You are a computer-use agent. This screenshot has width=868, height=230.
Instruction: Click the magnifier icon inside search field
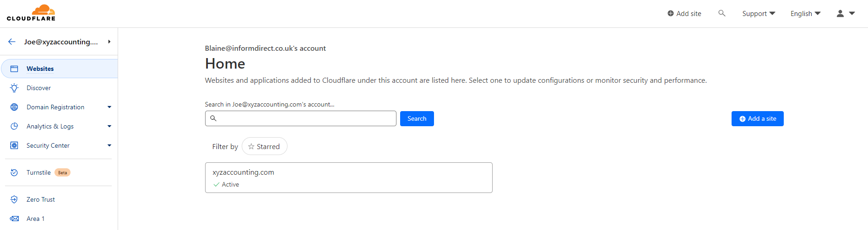click(x=213, y=118)
